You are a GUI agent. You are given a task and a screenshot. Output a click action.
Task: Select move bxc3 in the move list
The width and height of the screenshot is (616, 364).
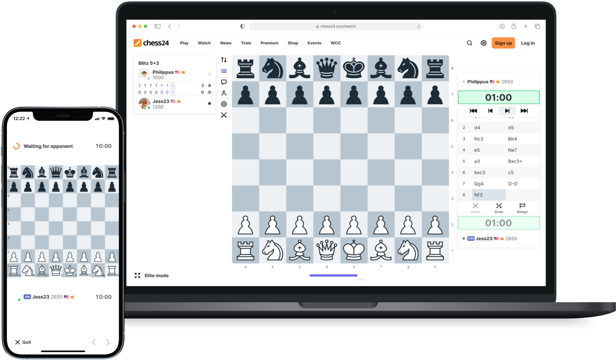(479, 172)
